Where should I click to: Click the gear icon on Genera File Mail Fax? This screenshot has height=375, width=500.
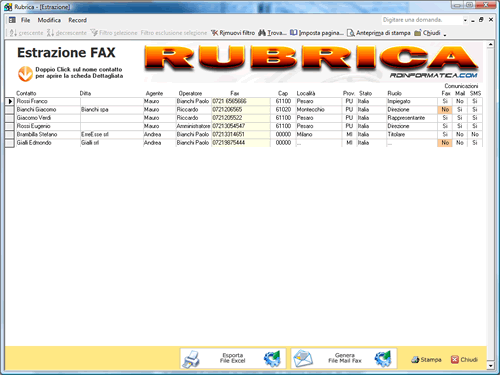[x=383, y=359]
